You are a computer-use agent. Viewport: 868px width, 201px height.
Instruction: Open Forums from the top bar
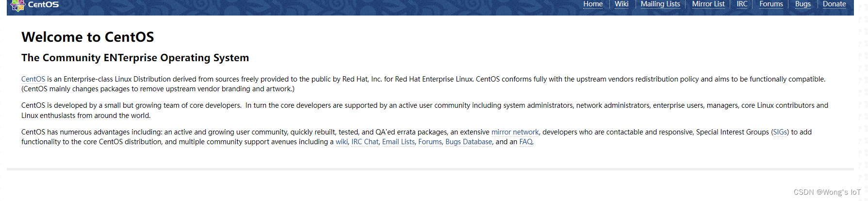[x=771, y=4]
